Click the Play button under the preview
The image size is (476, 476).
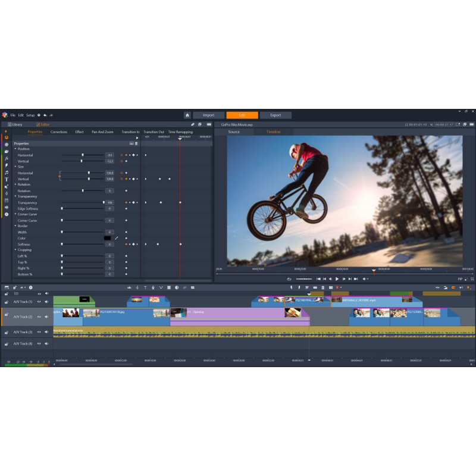coord(337,278)
